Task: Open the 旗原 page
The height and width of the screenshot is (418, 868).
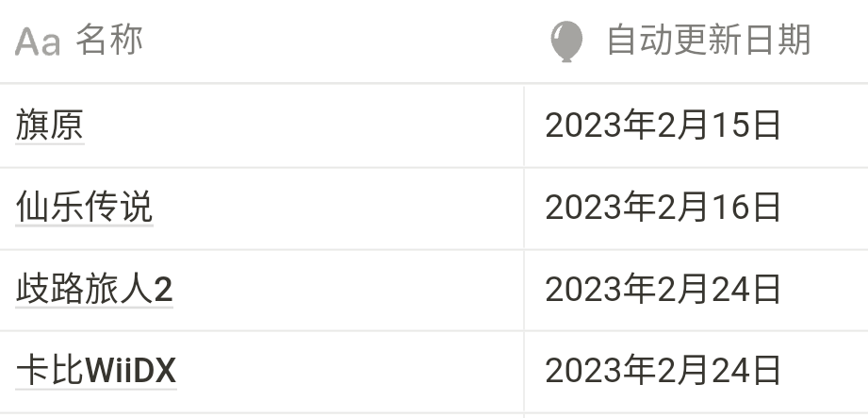Action: tap(50, 125)
